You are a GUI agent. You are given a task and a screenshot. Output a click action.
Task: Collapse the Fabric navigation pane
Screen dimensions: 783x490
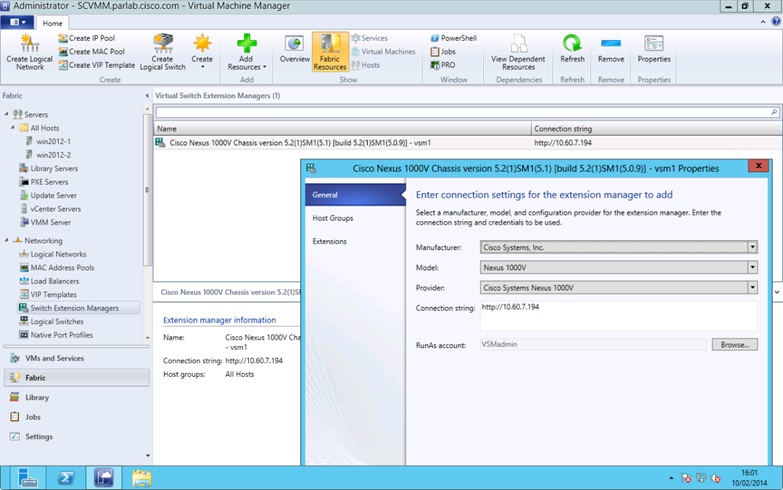[x=147, y=95]
